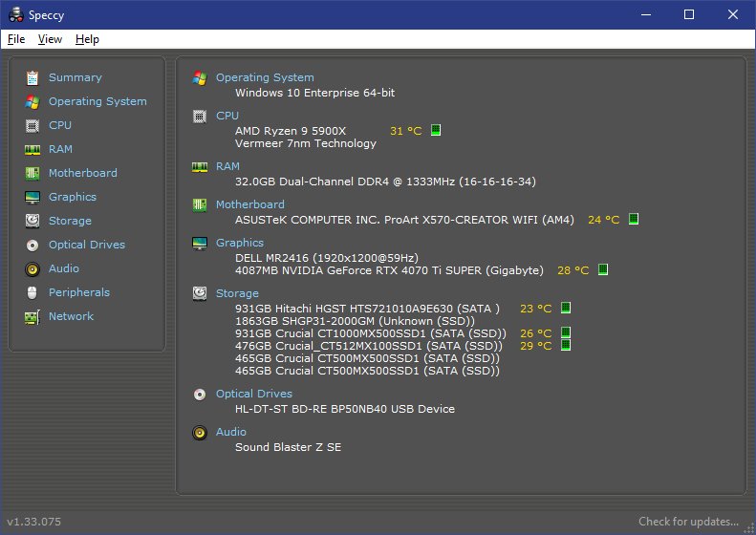Open the Storage heading in main panel

click(237, 293)
